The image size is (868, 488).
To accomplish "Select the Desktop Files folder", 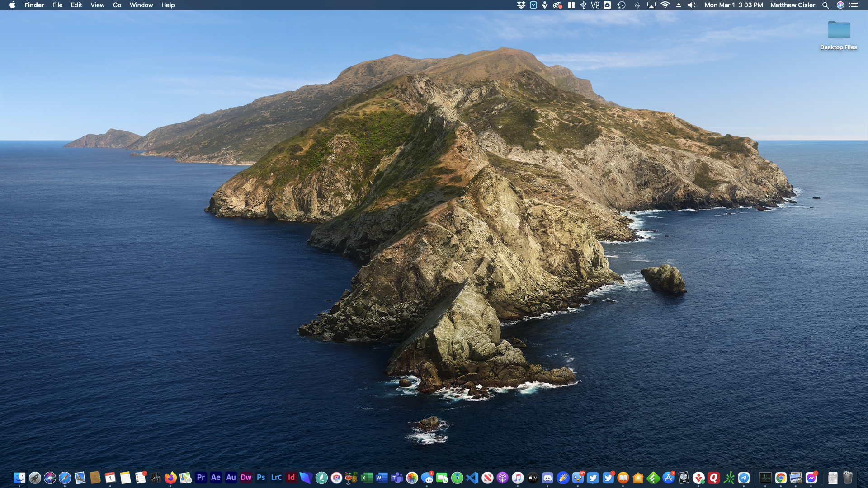I will click(x=839, y=30).
